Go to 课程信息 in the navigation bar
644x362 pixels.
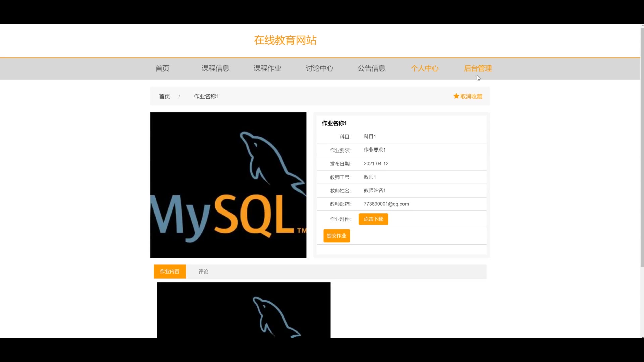215,68
